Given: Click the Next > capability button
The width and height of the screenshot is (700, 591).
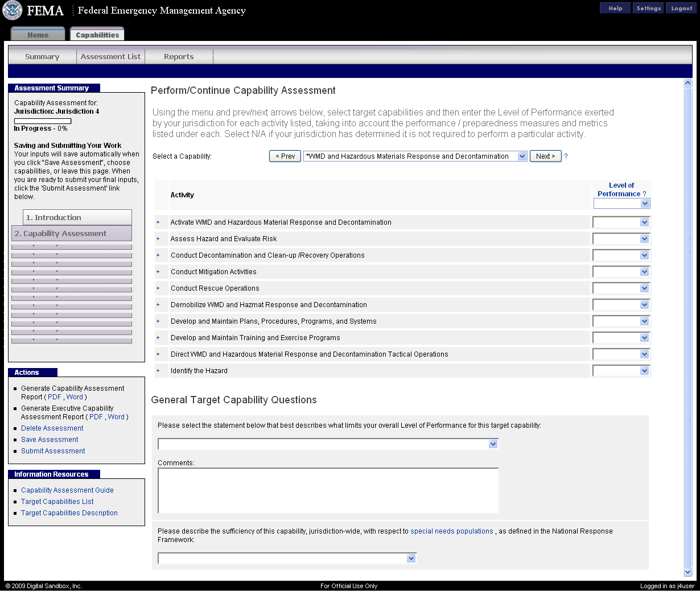Looking at the screenshot, I should tap(546, 156).
